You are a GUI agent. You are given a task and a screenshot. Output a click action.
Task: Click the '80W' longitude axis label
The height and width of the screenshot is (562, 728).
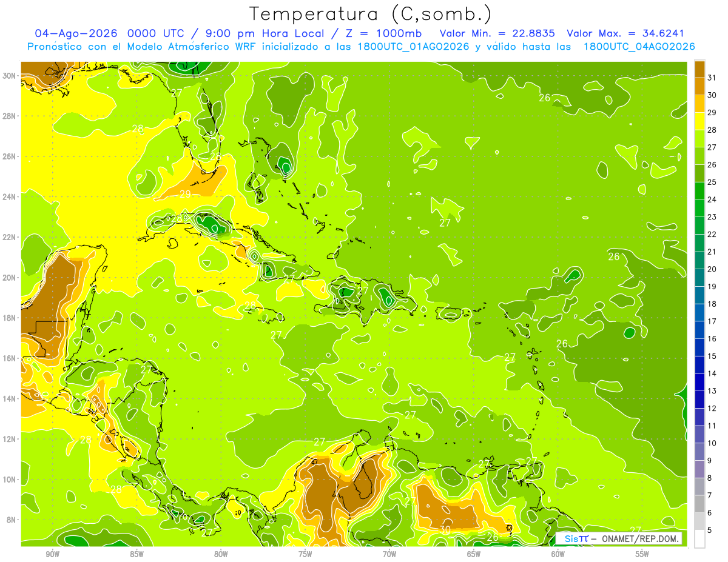point(221,554)
